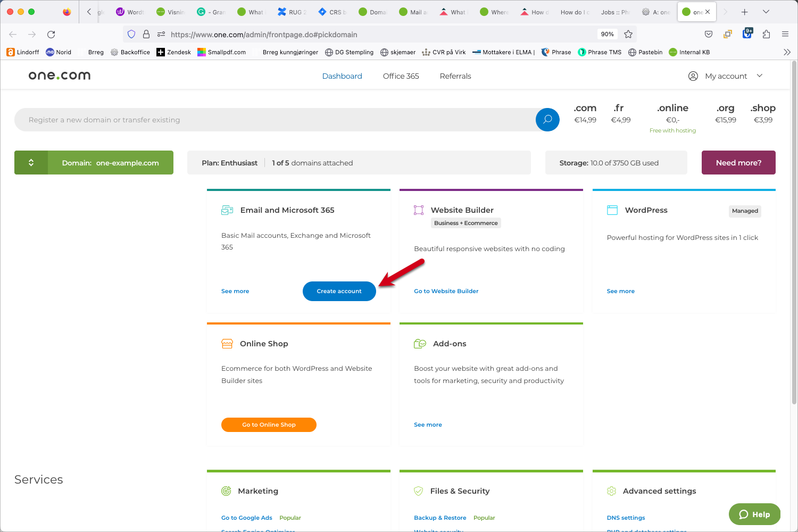The height and width of the screenshot is (532, 798).
Task: Bookmark this page with the star icon
Action: coord(628,34)
